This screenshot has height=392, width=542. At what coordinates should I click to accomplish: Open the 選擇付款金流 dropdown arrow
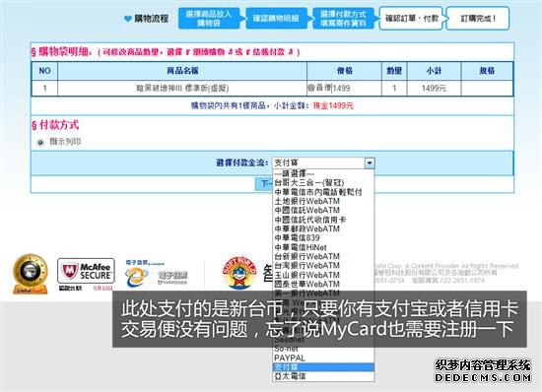click(370, 163)
